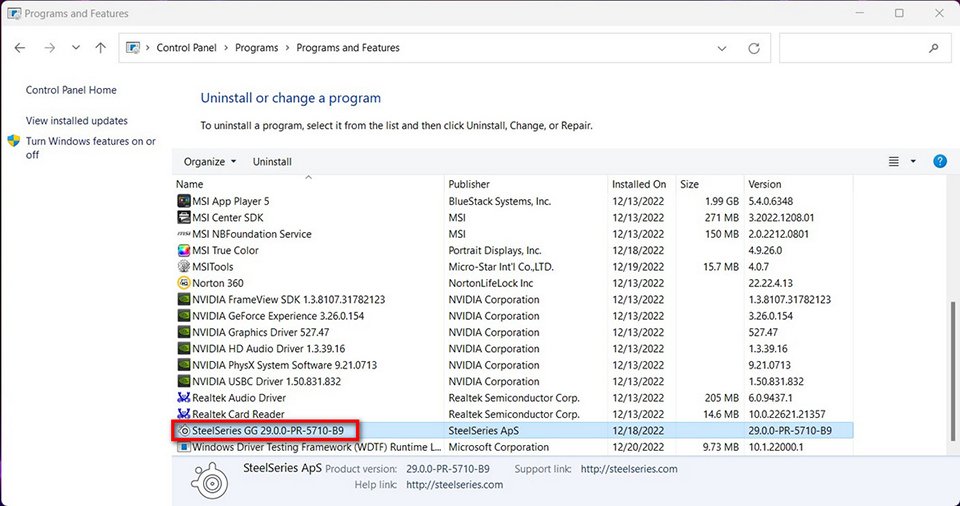Click the MSITools program icon
This screenshot has height=506, width=960.
click(x=183, y=266)
